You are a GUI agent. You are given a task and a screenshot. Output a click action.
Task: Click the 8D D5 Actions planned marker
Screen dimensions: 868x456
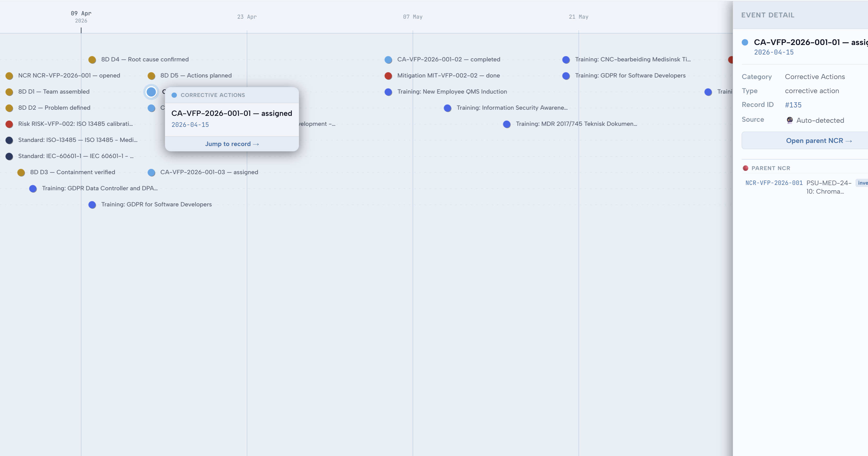151,76
